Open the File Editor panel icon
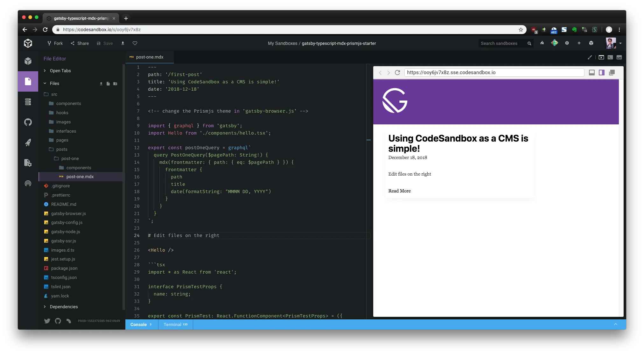This screenshot has width=644, height=355. [x=28, y=81]
